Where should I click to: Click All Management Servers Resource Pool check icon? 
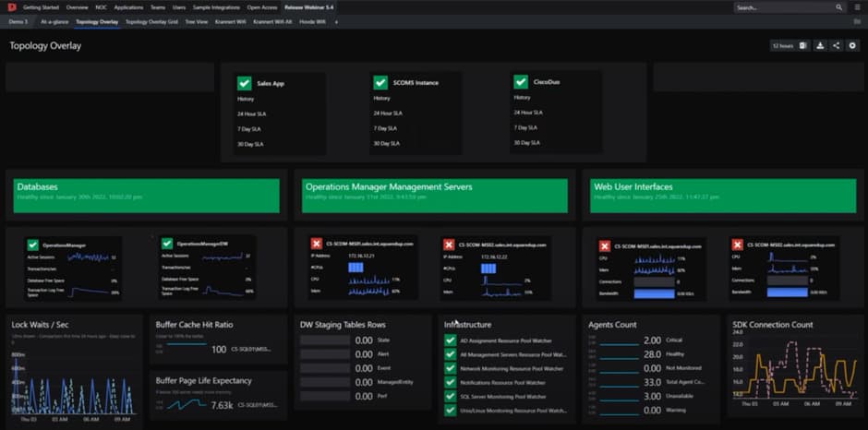(450, 354)
